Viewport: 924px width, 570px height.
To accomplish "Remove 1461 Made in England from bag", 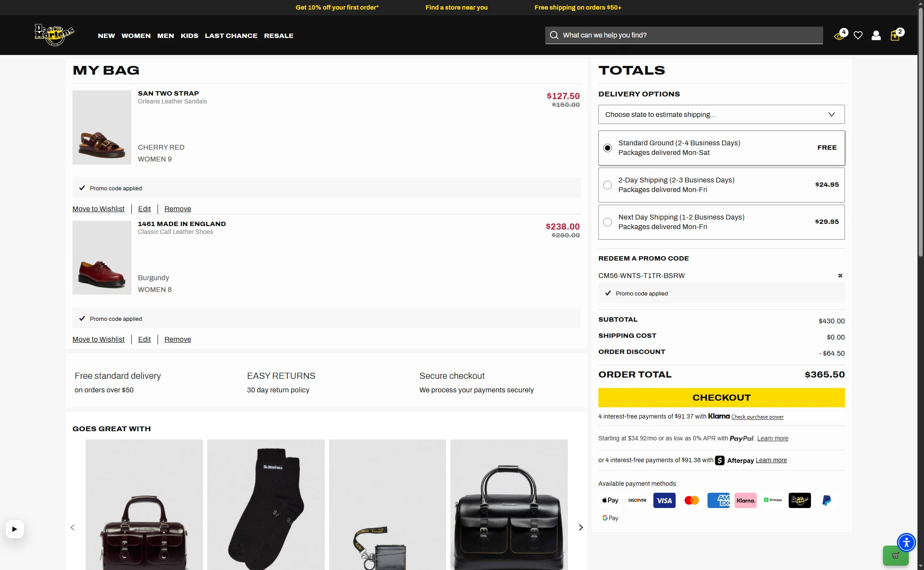I will point(178,340).
